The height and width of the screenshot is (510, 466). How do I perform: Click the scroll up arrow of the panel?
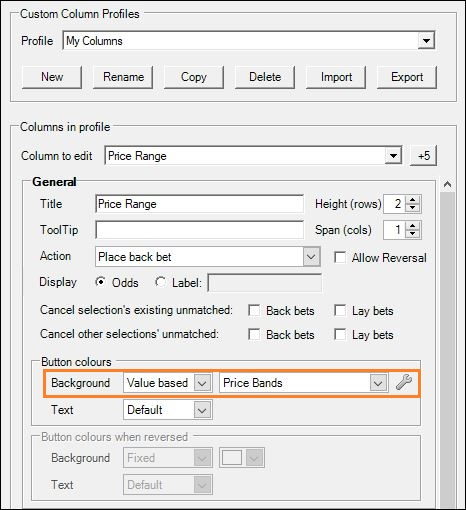(447, 184)
